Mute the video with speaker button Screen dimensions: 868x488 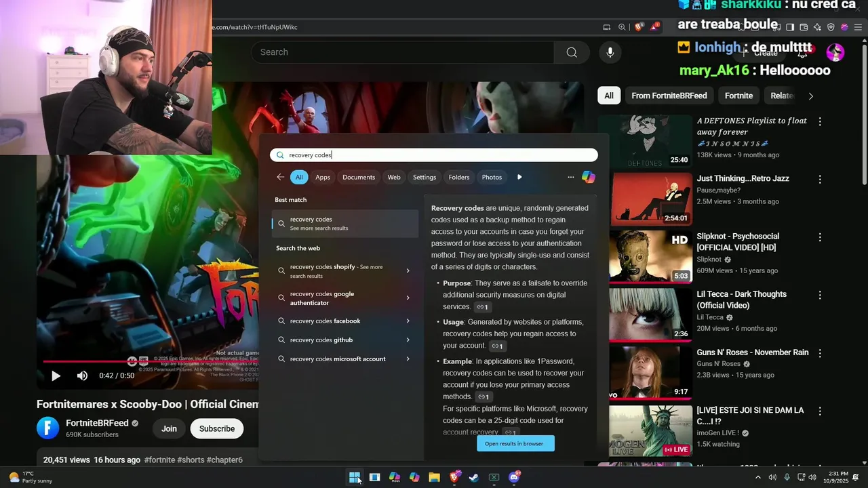82,375
